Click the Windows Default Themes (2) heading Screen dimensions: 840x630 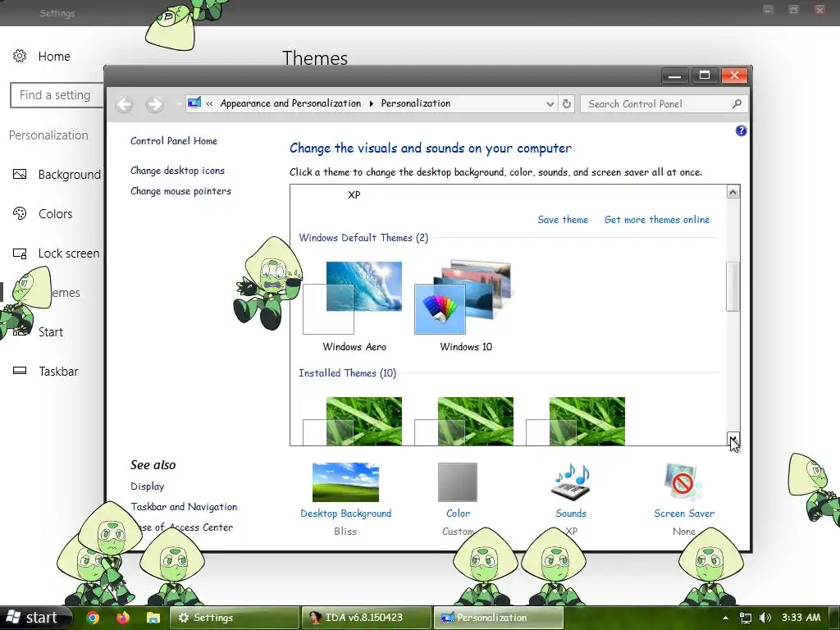tap(363, 238)
